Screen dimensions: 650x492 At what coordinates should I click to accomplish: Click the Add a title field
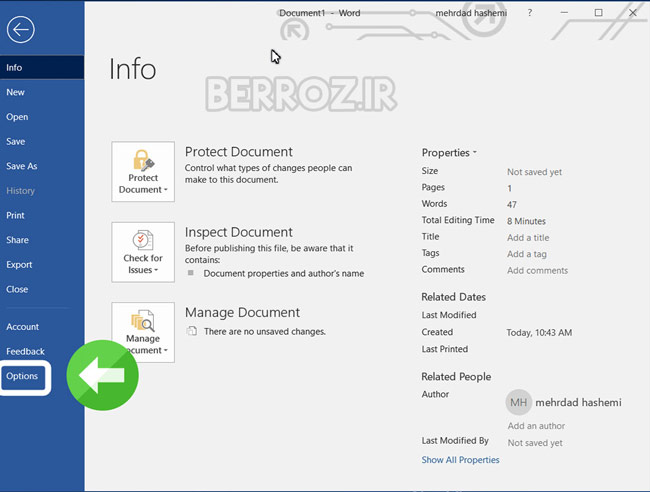(528, 238)
